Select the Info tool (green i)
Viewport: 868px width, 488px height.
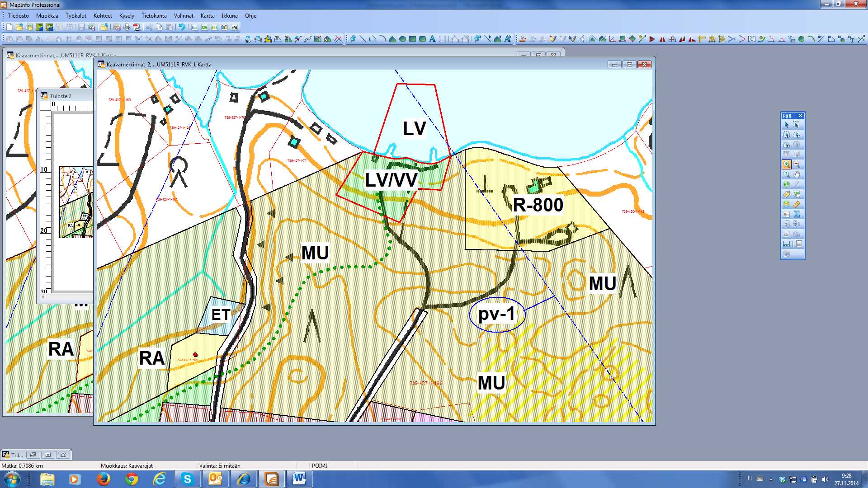coord(787,184)
